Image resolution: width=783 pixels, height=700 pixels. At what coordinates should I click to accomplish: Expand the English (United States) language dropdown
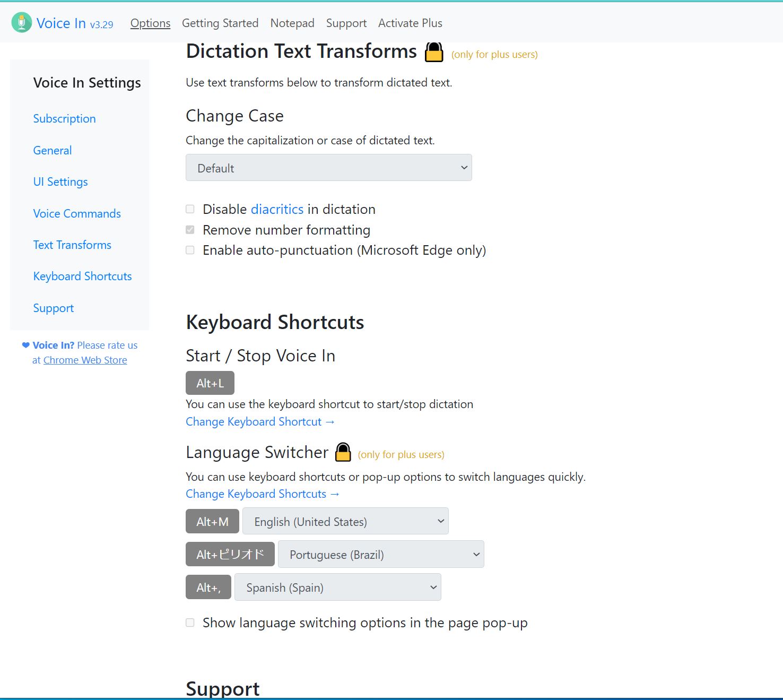point(345,521)
